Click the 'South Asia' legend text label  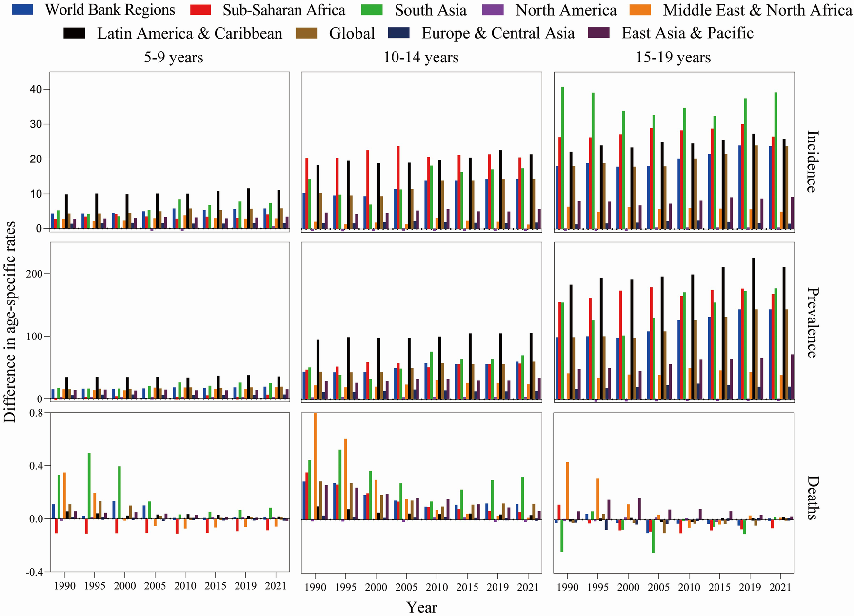click(430, 10)
